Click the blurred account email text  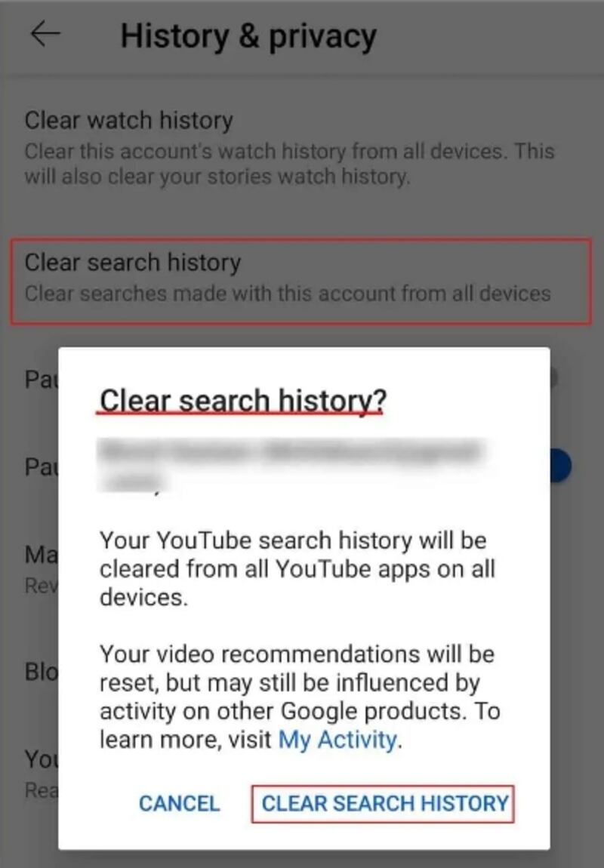coord(291,464)
